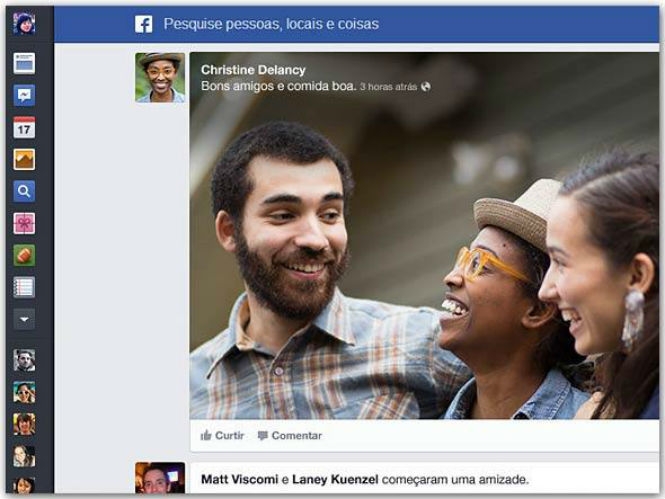Open the football game app icon
This screenshot has height=499, width=665.
pos(24,255)
